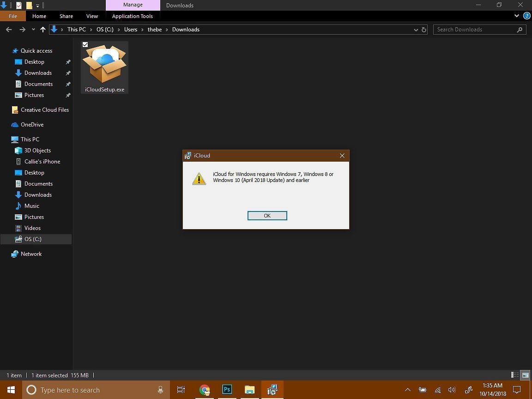Open Google Chrome from taskbar
This screenshot has height=399, width=532.
(x=204, y=390)
